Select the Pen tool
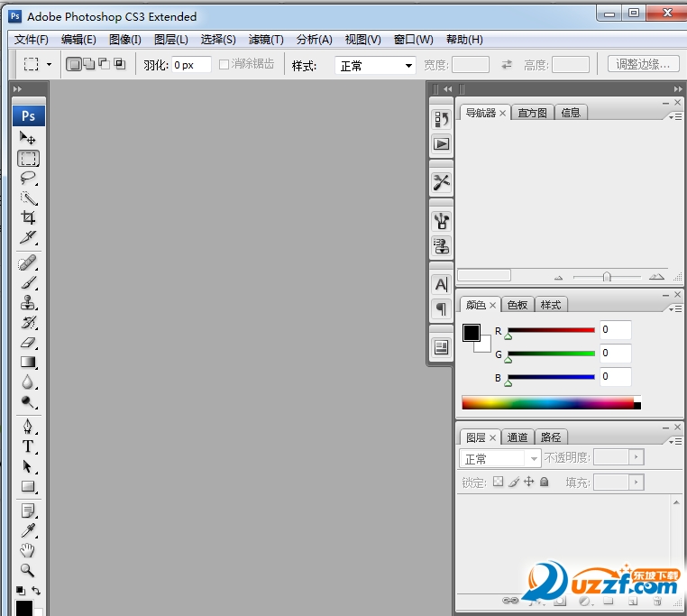687x616 pixels. click(x=28, y=427)
